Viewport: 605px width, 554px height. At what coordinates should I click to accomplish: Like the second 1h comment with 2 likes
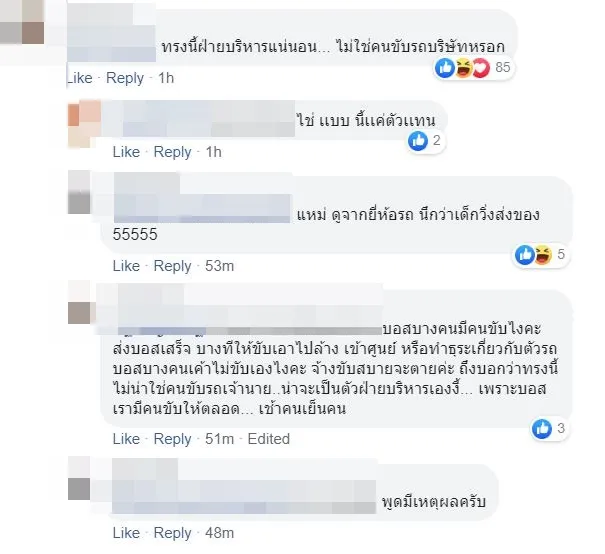tap(126, 152)
